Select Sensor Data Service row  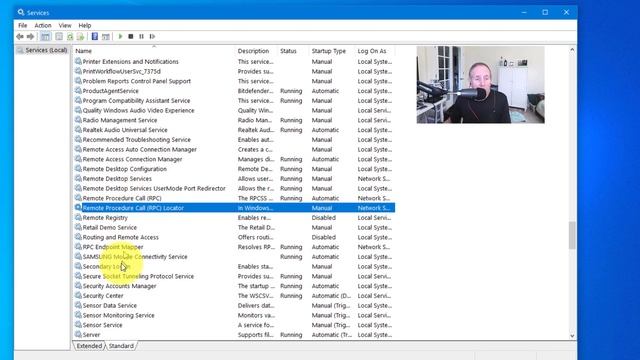(x=110, y=305)
